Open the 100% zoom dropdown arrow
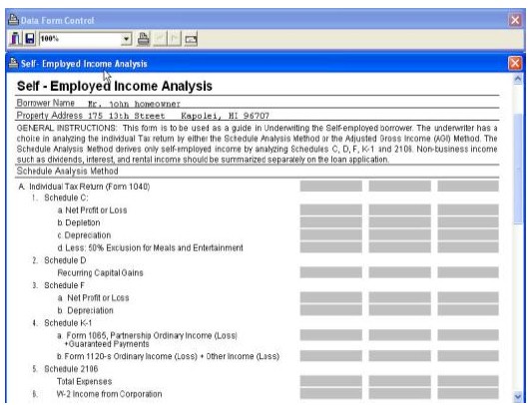 (126, 39)
